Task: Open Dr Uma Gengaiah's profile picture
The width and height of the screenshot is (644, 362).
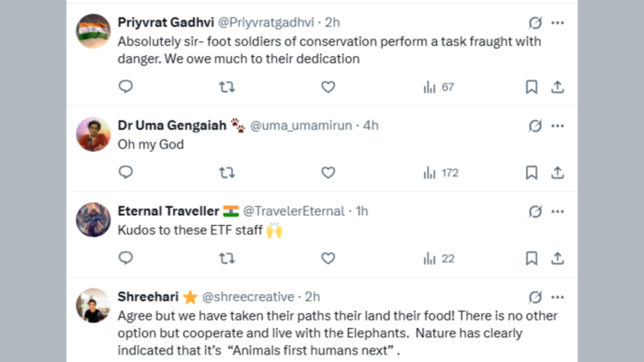Action: 93,134
